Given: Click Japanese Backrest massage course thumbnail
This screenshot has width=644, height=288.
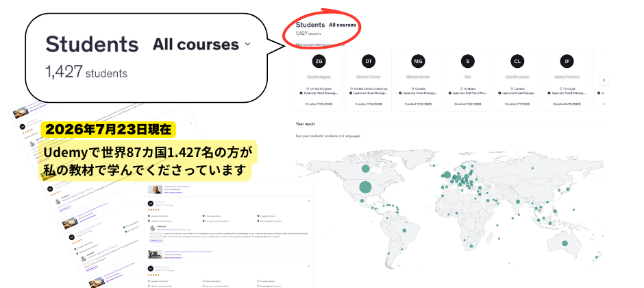Looking at the screenshot, I should (156, 254).
